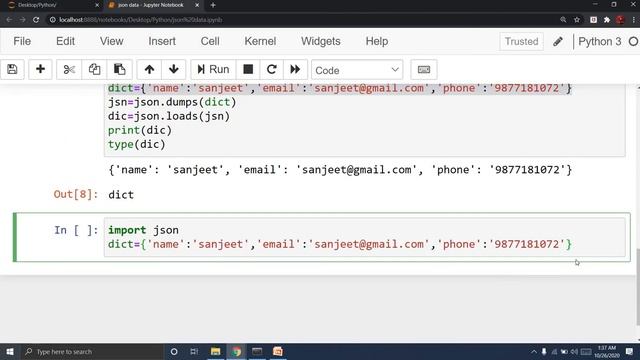This screenshot has height=360, width=640.
Task: Open the browser extensions puzzle icon
Action: (x=607, y=20)
